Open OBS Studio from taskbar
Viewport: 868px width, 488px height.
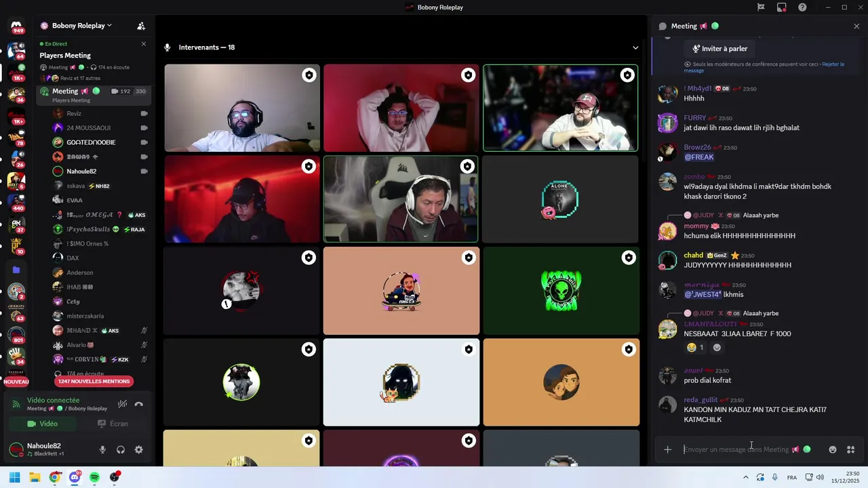point(115,477)
